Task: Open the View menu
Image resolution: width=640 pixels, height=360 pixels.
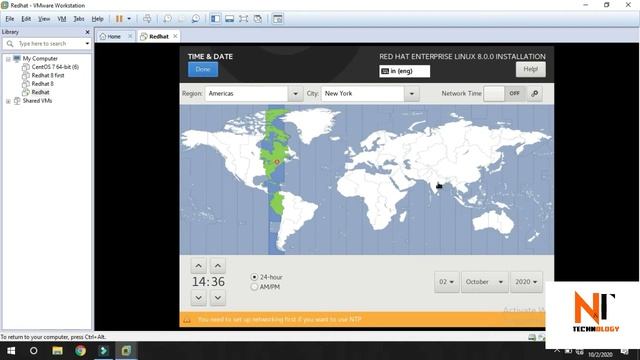Action: point(44,19)
